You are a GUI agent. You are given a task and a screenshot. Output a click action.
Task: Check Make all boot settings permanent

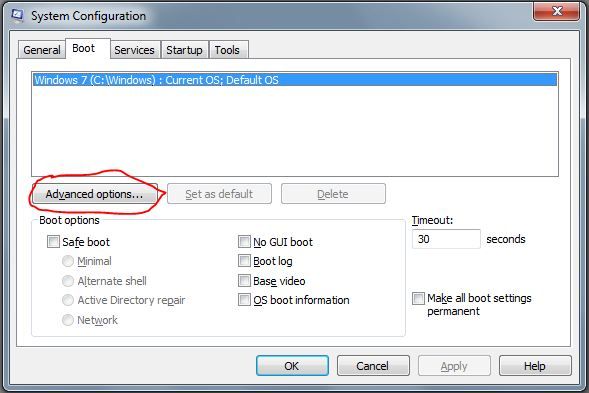click(x=418, y=298)
